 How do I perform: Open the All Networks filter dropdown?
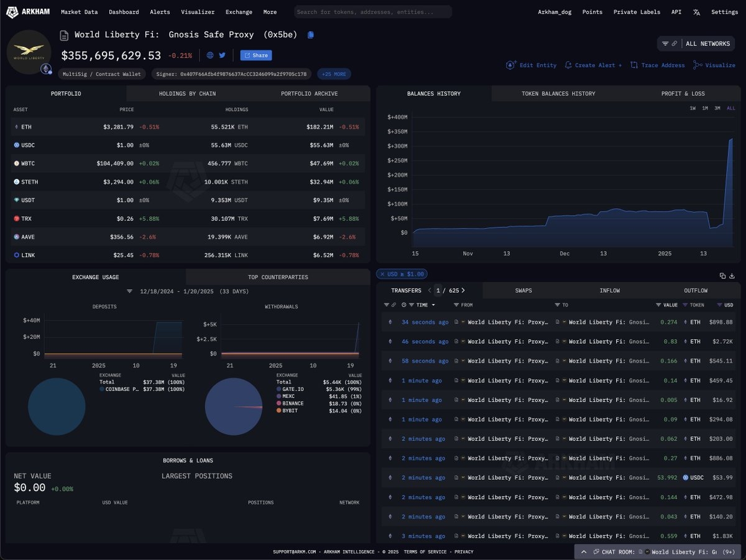tap(696, 44)
